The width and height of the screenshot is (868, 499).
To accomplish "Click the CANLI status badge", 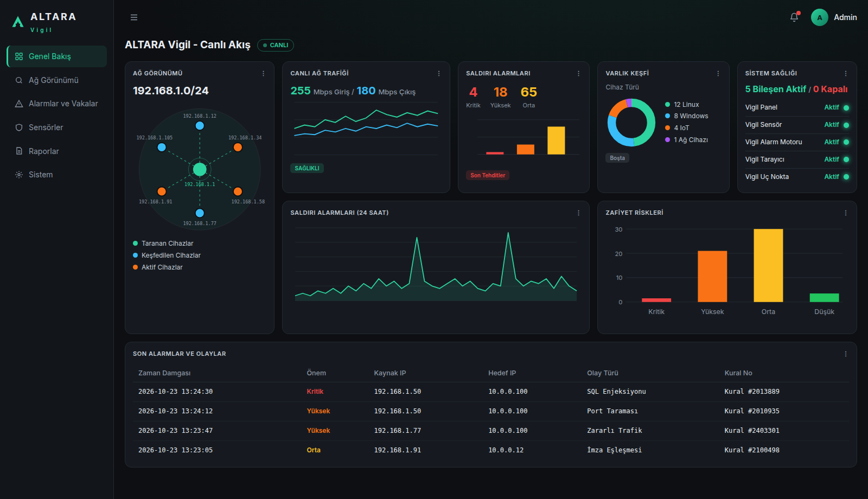I will pyautogui.click(x=276, y=45).
